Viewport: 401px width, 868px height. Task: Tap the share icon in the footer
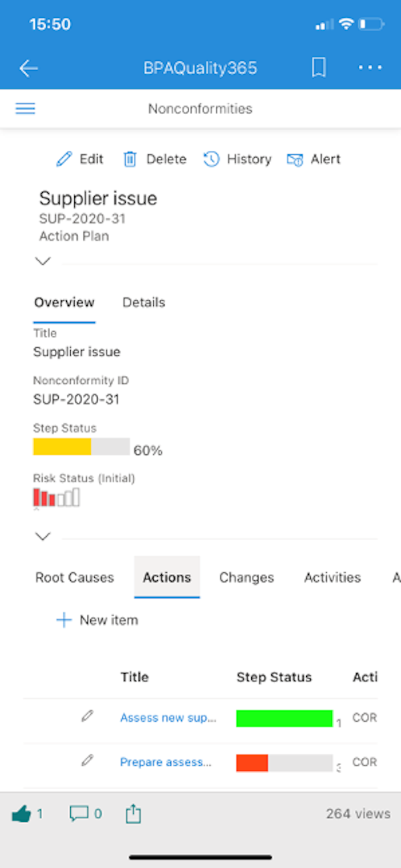click(134, 814)
